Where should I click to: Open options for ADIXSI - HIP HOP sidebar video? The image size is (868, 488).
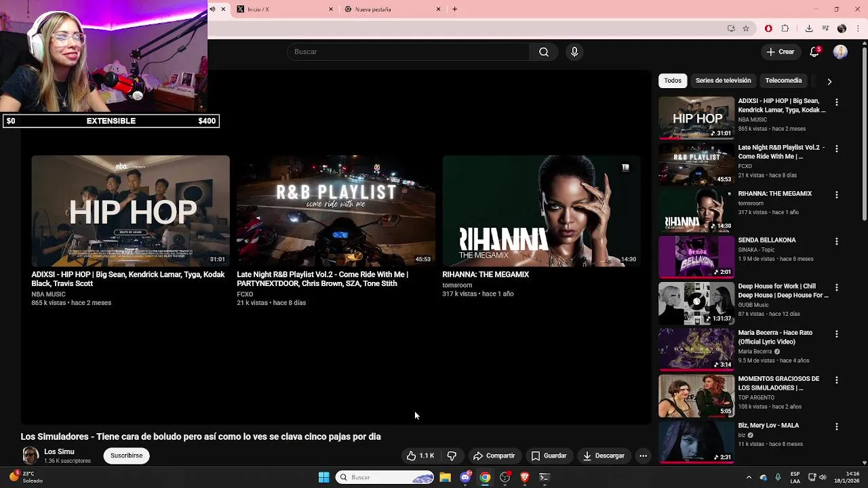pos(836,102)
